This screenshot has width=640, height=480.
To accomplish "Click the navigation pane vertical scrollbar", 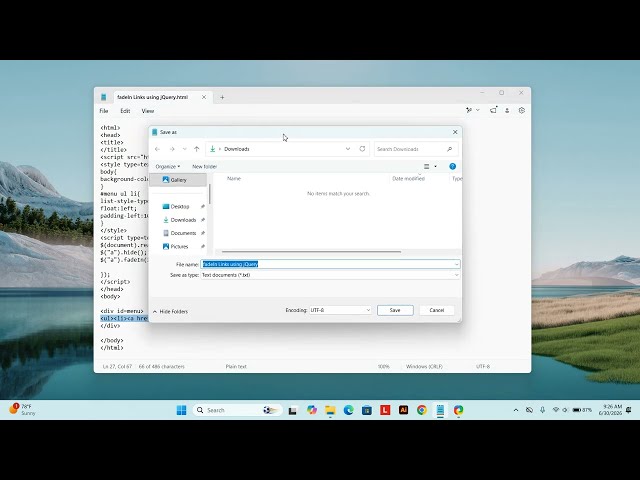I will [210, 194].
